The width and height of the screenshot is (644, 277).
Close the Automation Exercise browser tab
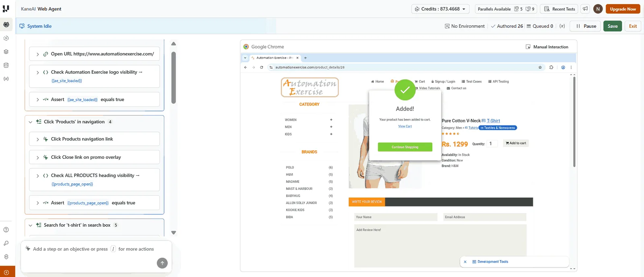pos(297,58)
